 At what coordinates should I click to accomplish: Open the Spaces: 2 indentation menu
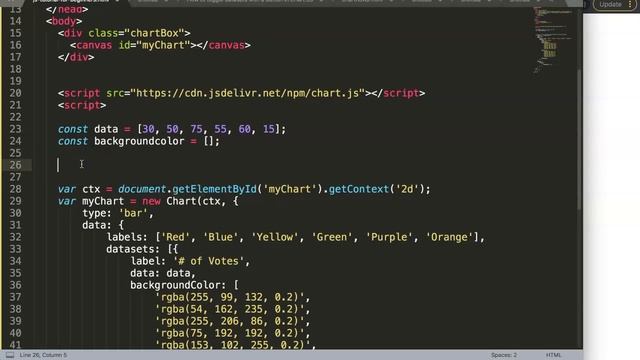tap(504, 355)
